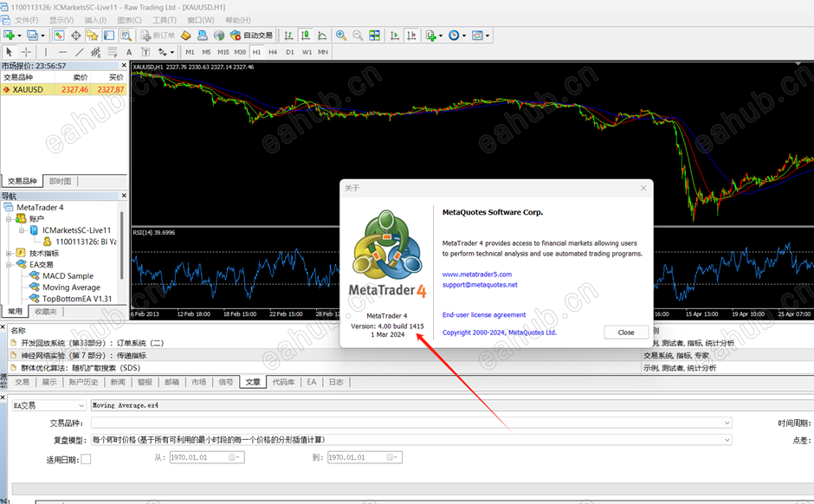The image size is (814, 504).
Task: Click the zoom in magnifier icon
Action: point(341,36)
